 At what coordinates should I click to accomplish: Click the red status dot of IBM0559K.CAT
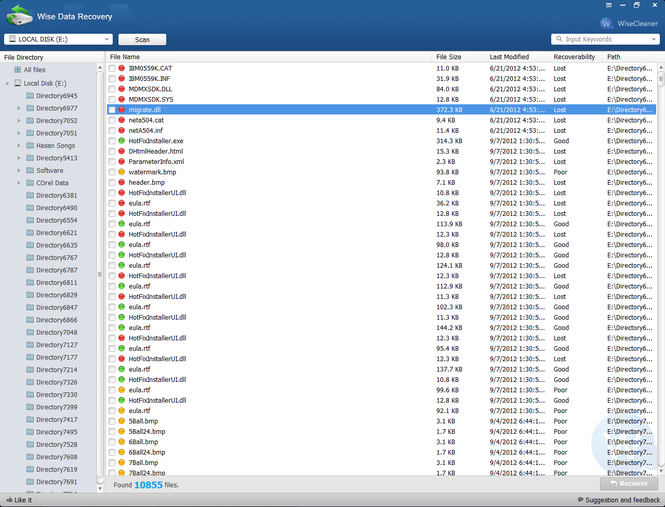121,68
